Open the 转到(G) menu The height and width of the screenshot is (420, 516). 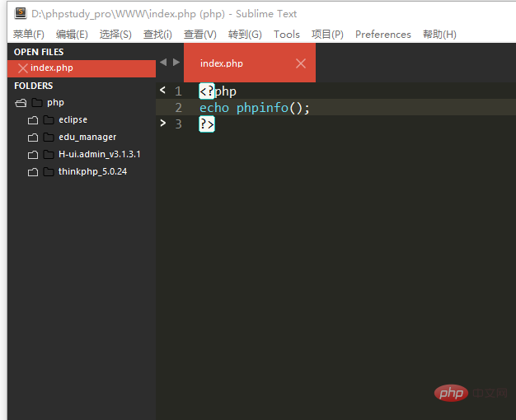245,35
